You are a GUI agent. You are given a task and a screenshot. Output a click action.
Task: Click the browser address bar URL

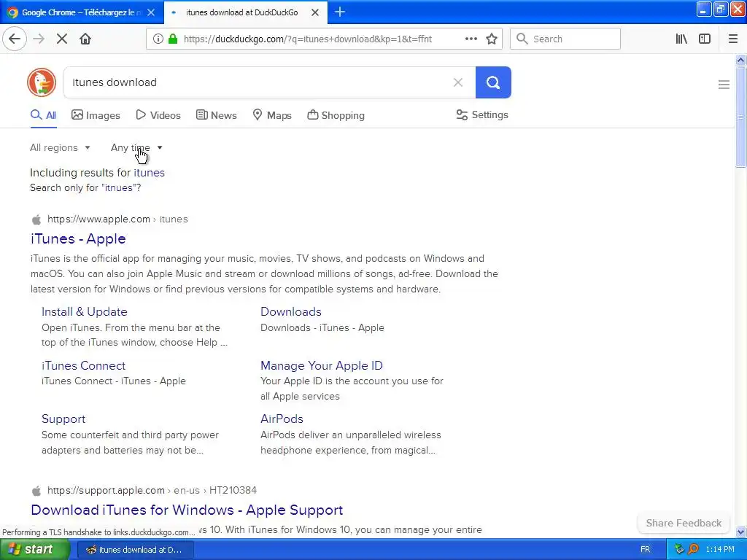click(x=307, y=39)
